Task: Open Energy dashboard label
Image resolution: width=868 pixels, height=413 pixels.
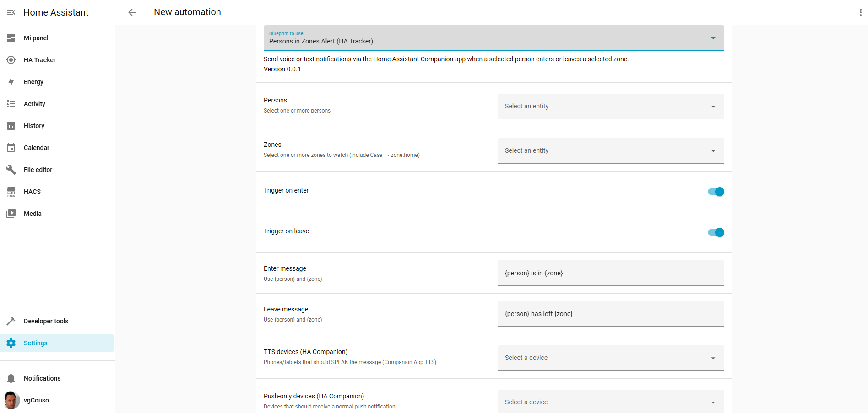Action: pos(33,82)
